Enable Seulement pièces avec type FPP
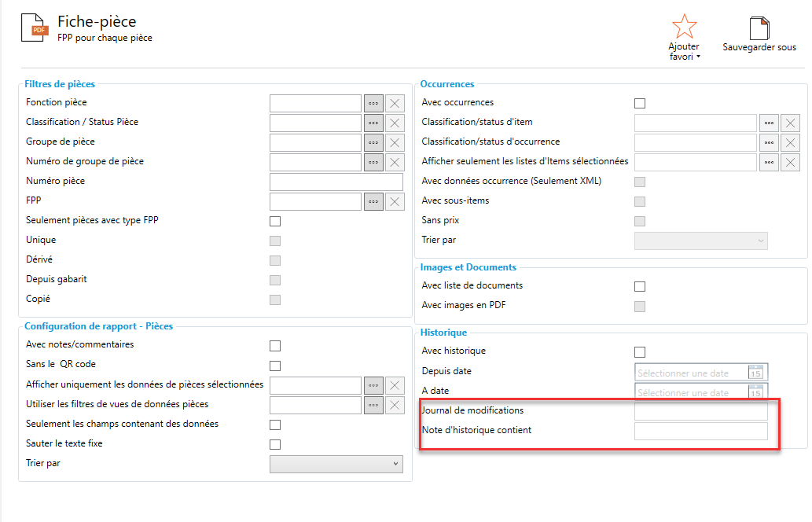Image resolution: width=812 pixels, height=522 pixels. click(x=275, y=221)
